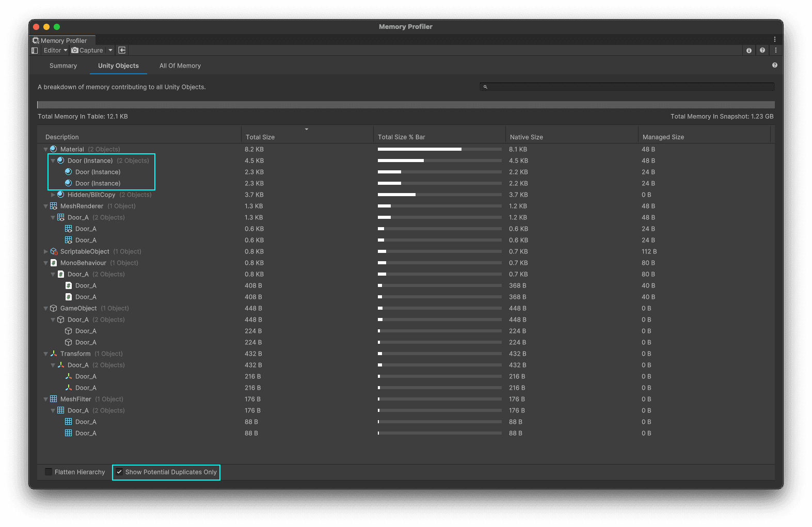This screenshot has height=527, width=812.
Task: Click Total Size value 3.7 KB
Action: pyautogui.click(x=254, y=195)
